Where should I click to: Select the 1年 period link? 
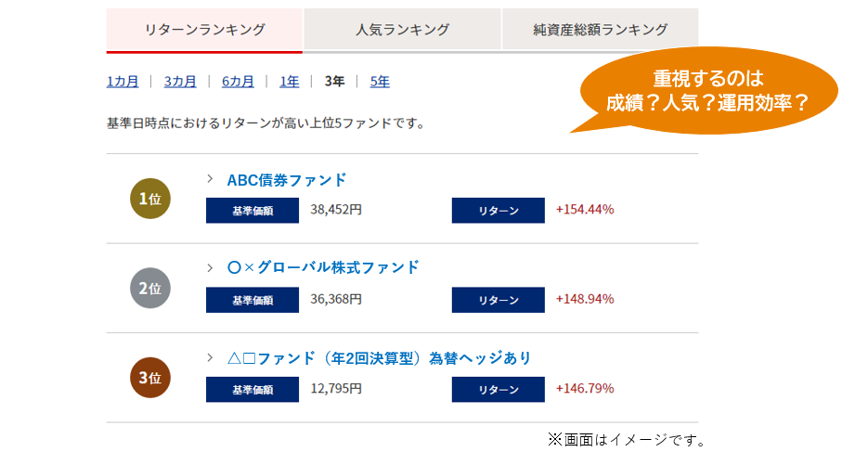(x=290, y=82)
